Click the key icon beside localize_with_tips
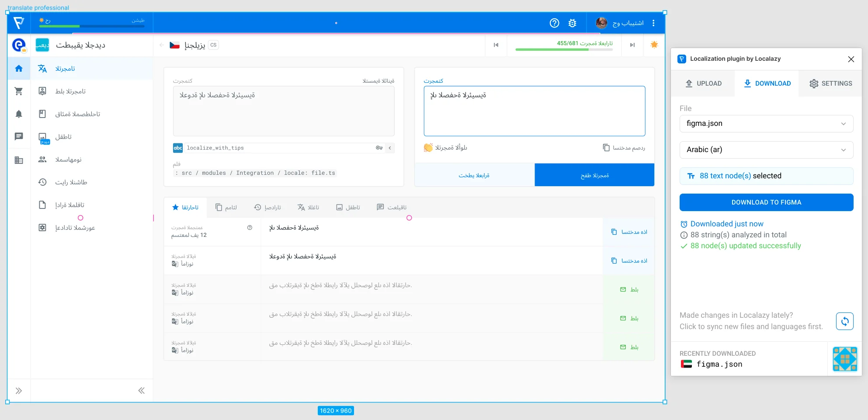 click(x=379, y=148)
